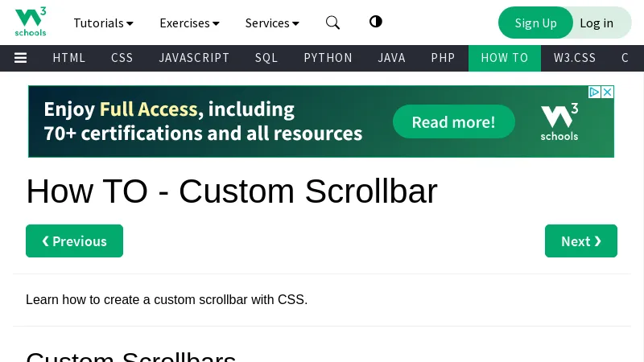Go to the Next page
The width and height of the screenshot is (644, 362).
581,241
